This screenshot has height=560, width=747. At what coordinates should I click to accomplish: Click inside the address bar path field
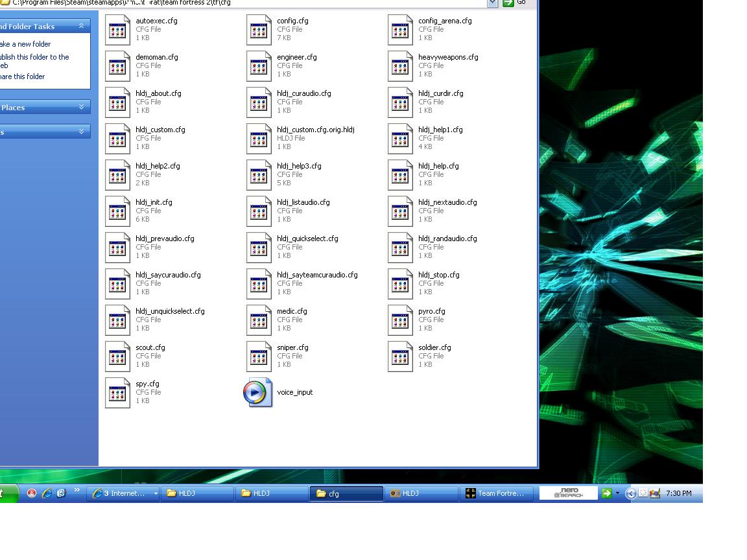(259, 3)
